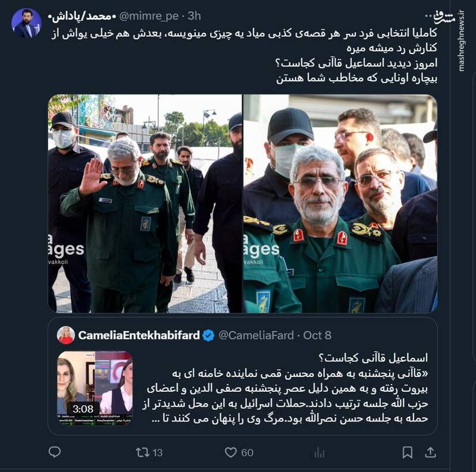This screenshot has height=472, width=476.
Task: Click the Oct 8 date of quoted tweet
Action: pos(317,335)
